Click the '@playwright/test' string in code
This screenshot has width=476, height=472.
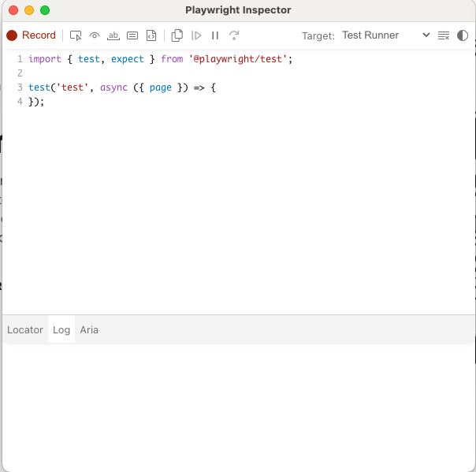tap(238, 59)
